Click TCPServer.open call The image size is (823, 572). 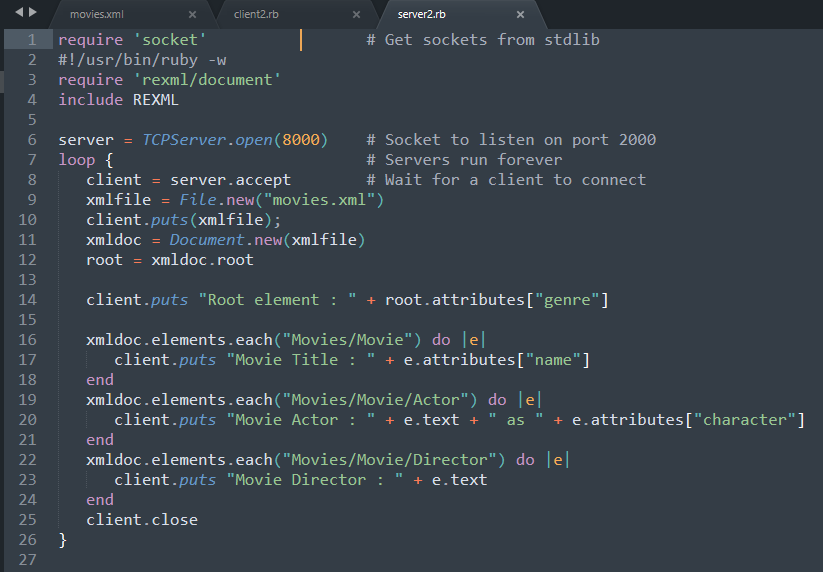pos(235,140)
